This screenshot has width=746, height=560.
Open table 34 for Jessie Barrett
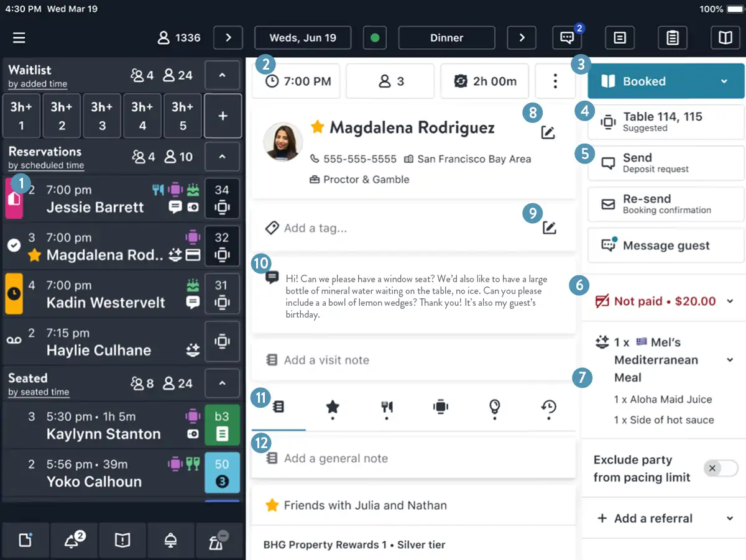coord(222,199)
